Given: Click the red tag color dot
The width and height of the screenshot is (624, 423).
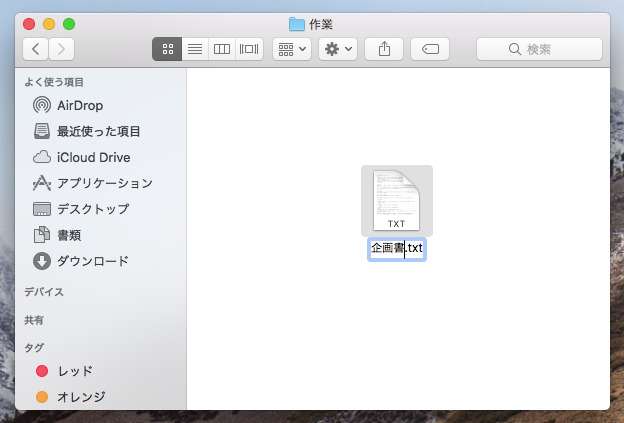Looking at the screenshot, I should coord(42,371).
